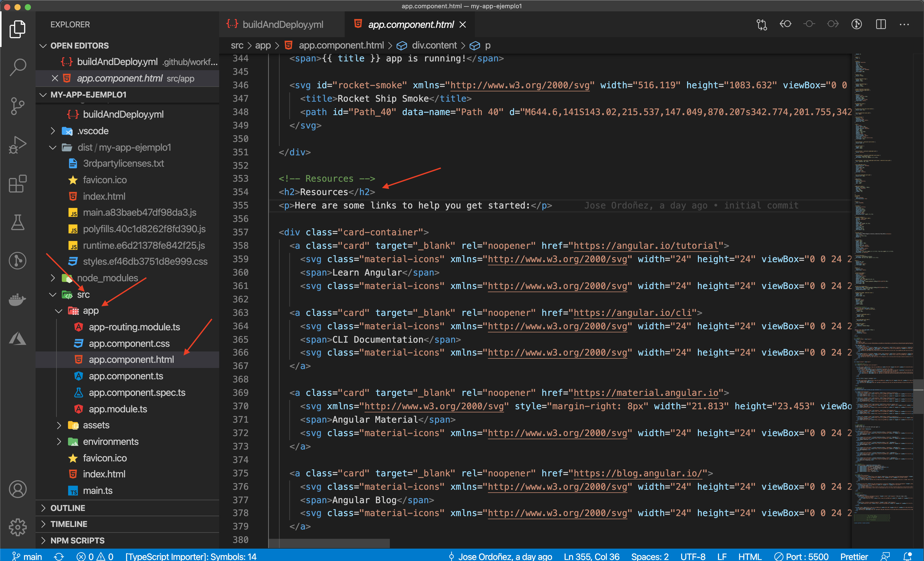Open the Manage gear icon
924x561 pixels.
(x=18, y=527)
